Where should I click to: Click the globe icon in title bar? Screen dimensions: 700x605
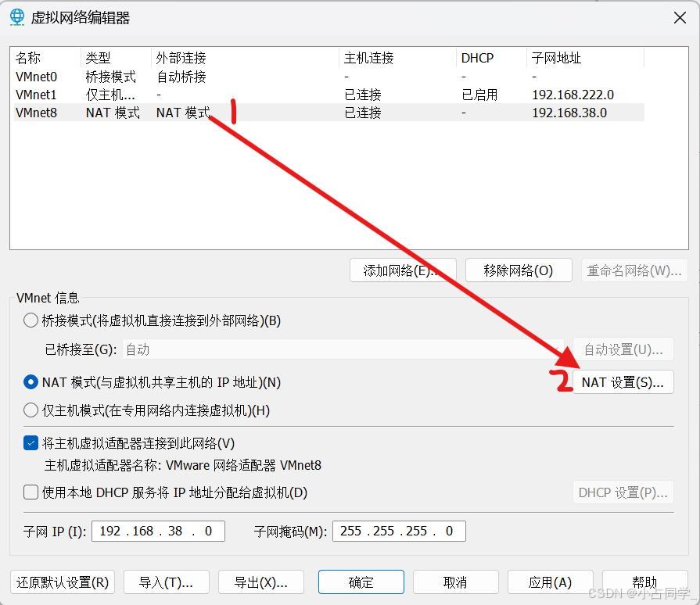pyautogui.click(x=17, y=17)
